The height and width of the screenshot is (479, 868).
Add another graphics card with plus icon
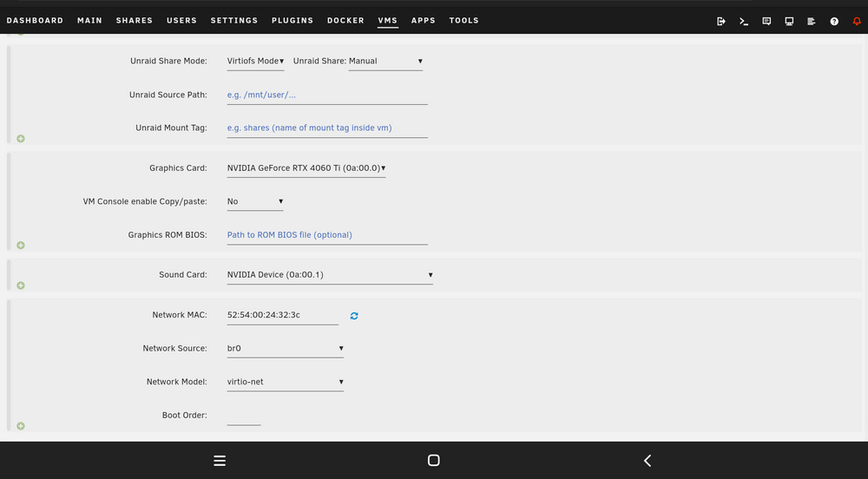21,245
